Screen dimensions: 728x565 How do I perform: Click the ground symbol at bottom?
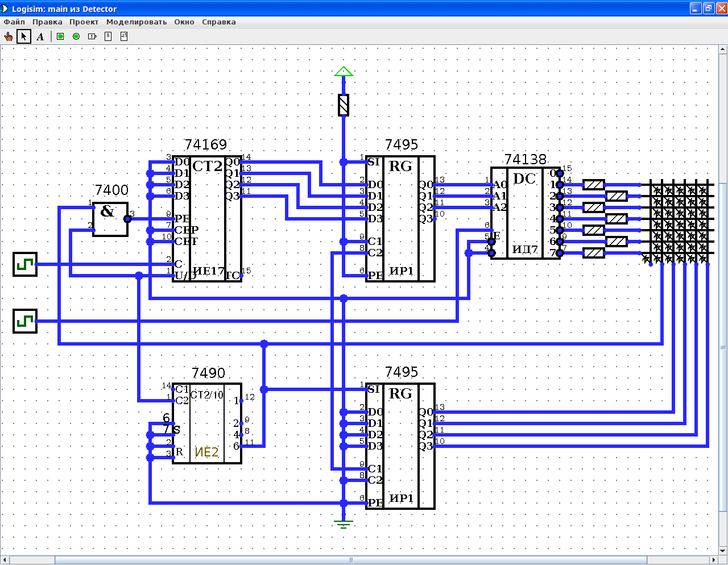[344, 524]
